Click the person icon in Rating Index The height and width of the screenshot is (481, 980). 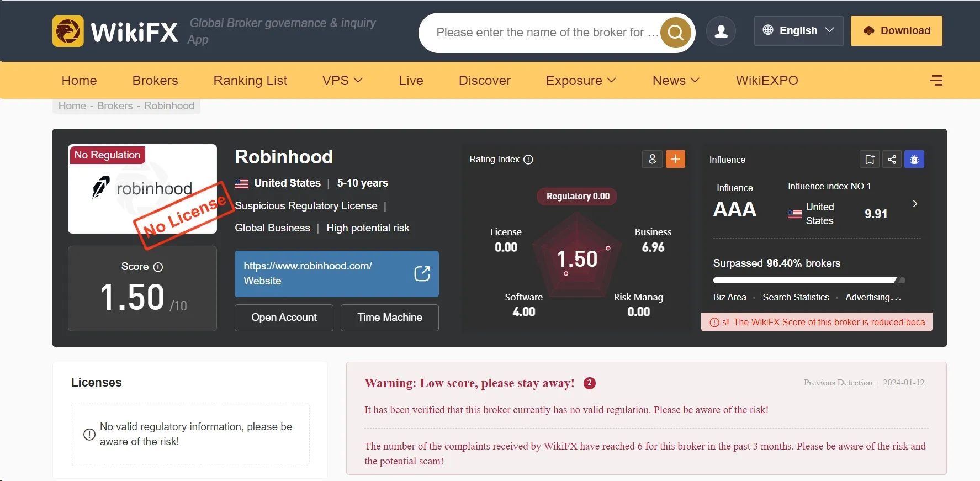coord(652,159)
